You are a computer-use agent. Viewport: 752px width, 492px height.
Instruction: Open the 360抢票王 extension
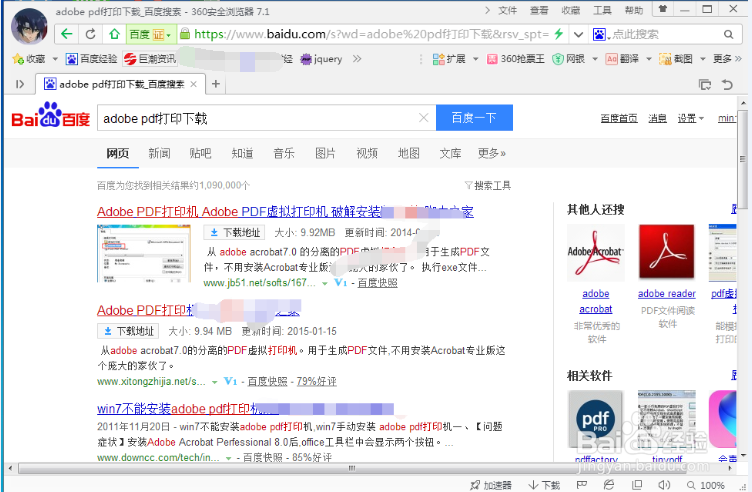(x=516, y=59)
